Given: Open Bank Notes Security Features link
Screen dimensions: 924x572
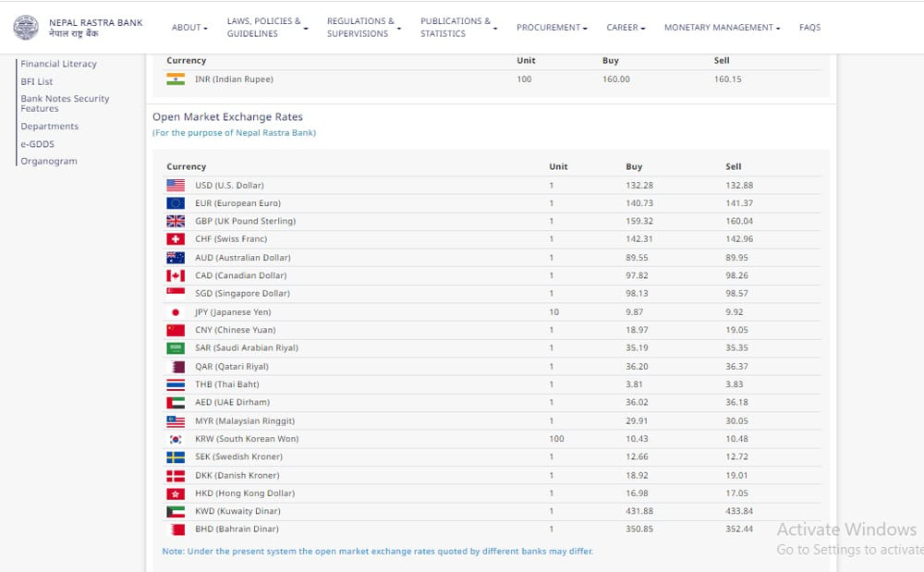Looking at the screenshot, I should point(65,103).
